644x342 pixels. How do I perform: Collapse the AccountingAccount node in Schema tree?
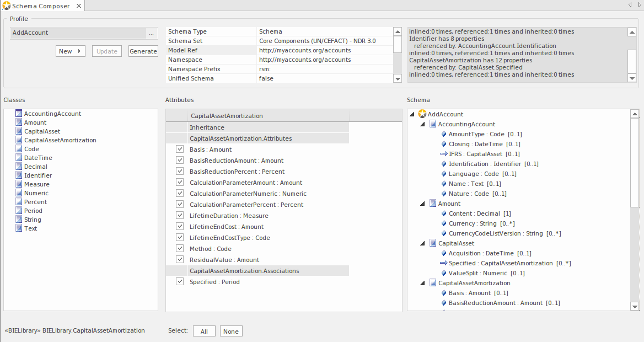coord(423,124)
